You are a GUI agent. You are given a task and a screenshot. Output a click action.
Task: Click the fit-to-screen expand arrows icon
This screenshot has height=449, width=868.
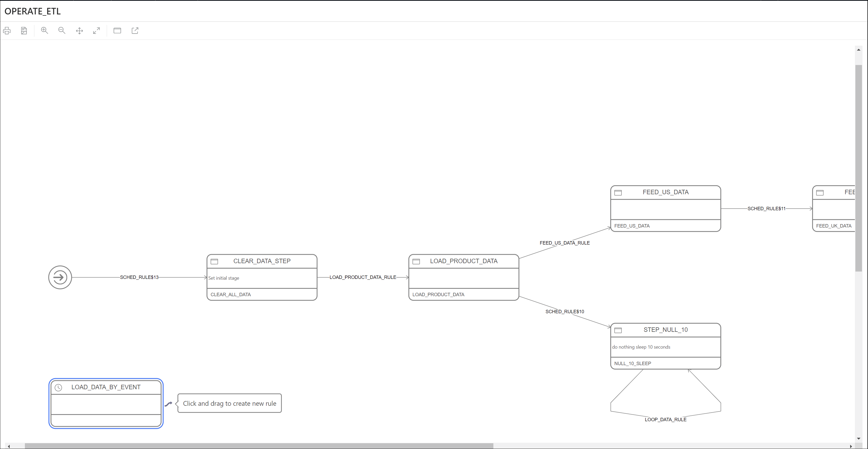97,31
